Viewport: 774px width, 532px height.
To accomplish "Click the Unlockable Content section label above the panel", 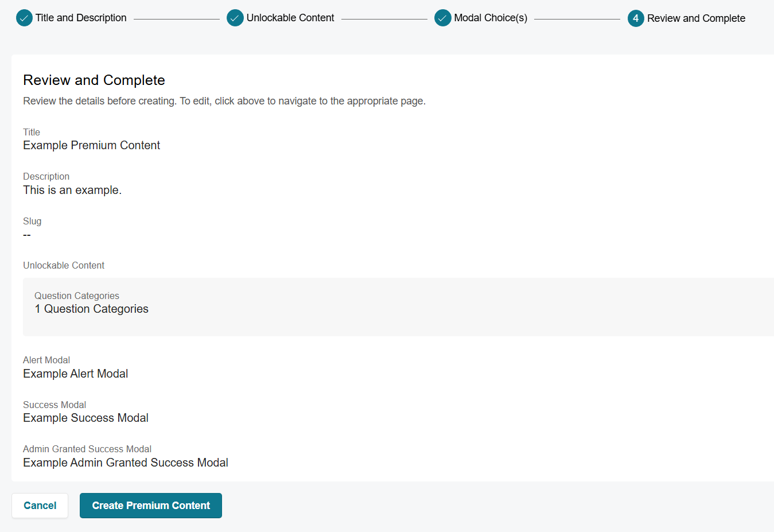I will (64, 266).
